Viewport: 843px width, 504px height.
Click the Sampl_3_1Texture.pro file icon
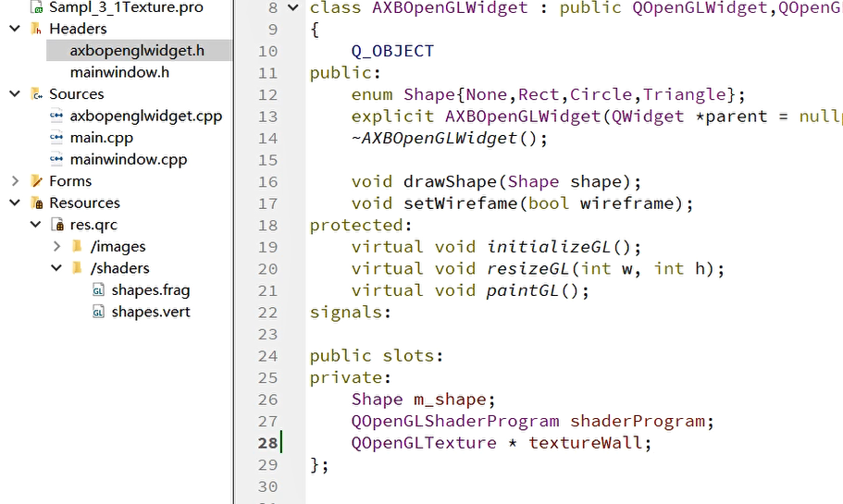(x=37, y=7)
